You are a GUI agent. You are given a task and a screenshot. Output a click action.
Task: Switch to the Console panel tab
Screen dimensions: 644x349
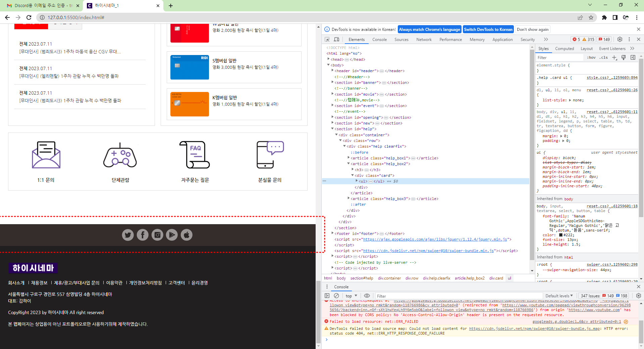[x=379, y=39]
